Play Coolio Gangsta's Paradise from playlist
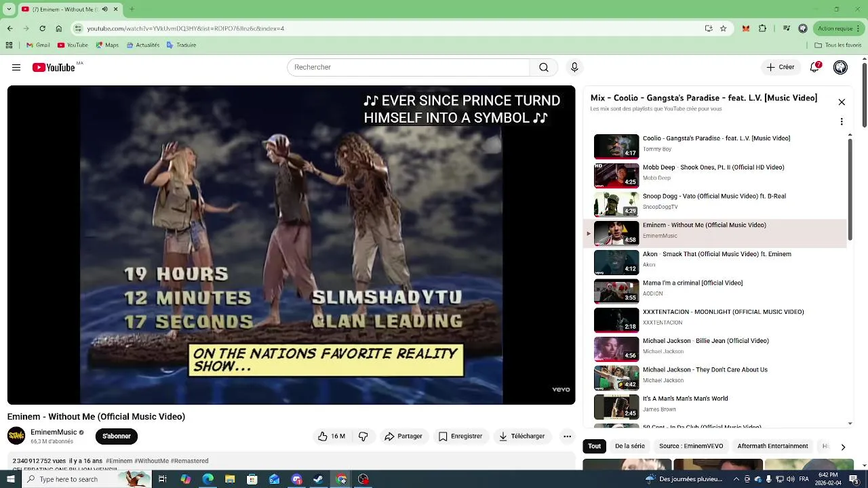Viewport: 868px width, 488px height. pyautogui.click(x=715, y=146)
